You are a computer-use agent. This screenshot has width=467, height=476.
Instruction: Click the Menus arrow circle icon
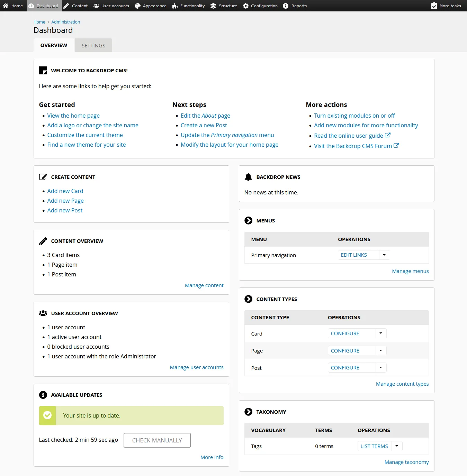248,220
